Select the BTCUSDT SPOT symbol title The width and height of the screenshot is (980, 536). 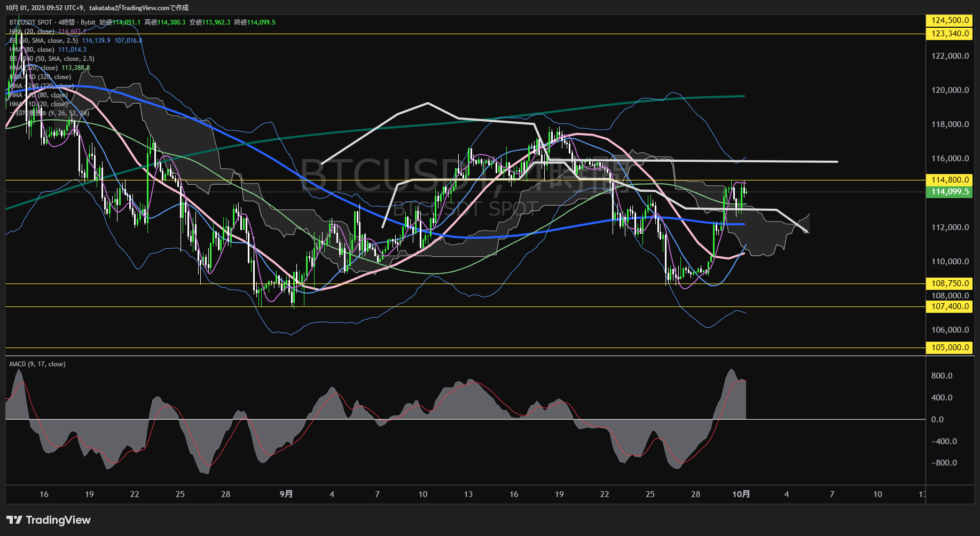[x=31, y=22]
